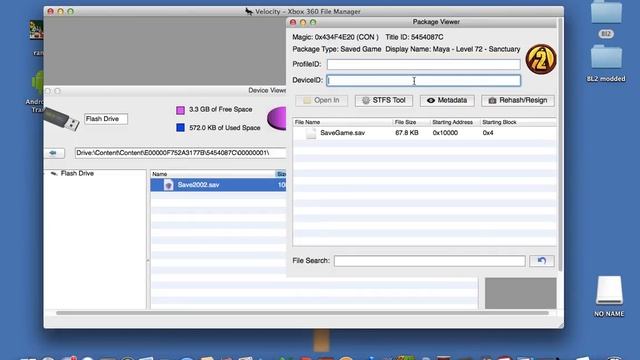This screenshot has height=360, width=640.
Task: Click the gray preview panel at bottom right
Action: [520, 293]
